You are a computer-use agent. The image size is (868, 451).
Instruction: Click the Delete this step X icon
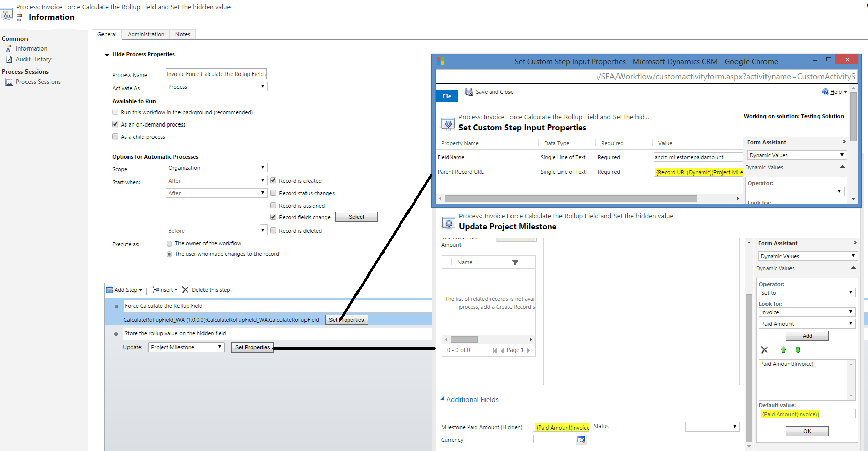[x=185, y=290]
